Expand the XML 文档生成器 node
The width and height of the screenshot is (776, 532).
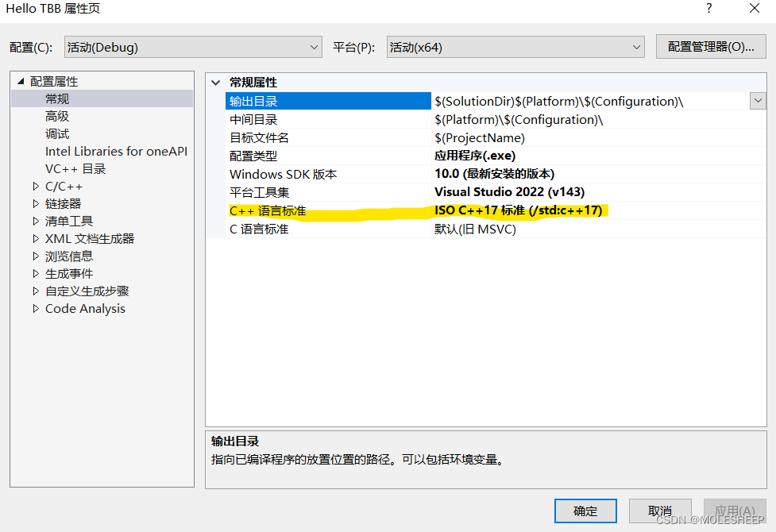click(x=36, y=238)
